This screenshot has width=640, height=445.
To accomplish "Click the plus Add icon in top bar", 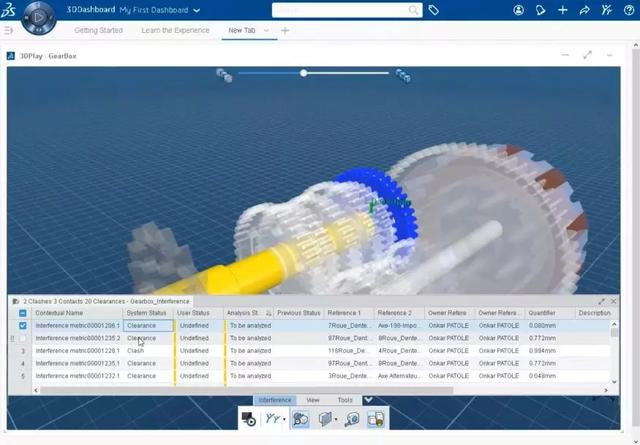I will 562,10.
